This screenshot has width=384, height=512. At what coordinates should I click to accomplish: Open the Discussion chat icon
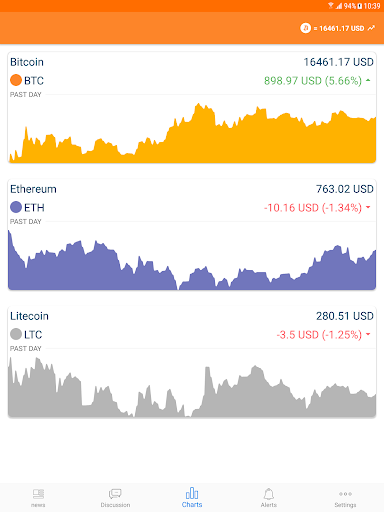point(115,494)
